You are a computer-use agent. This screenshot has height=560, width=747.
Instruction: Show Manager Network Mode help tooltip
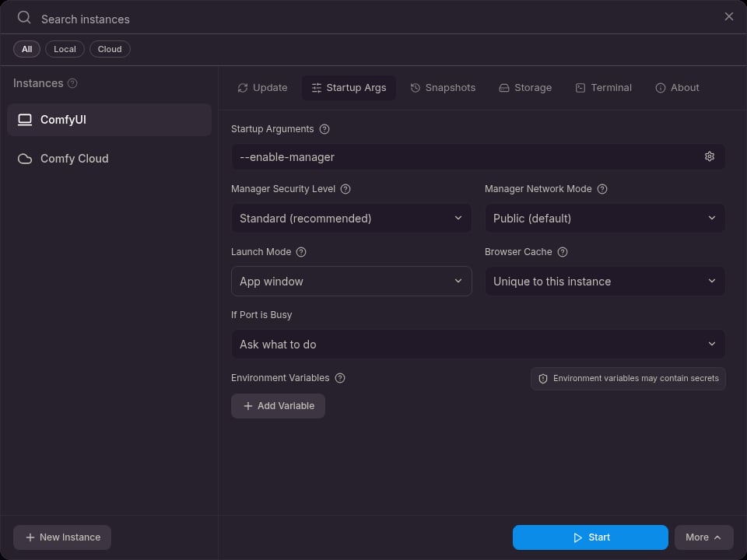coord(602,189)
